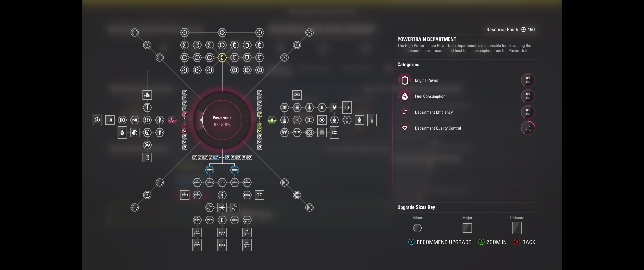Click the fuel droplet lightning square node

tap(147, 95)
